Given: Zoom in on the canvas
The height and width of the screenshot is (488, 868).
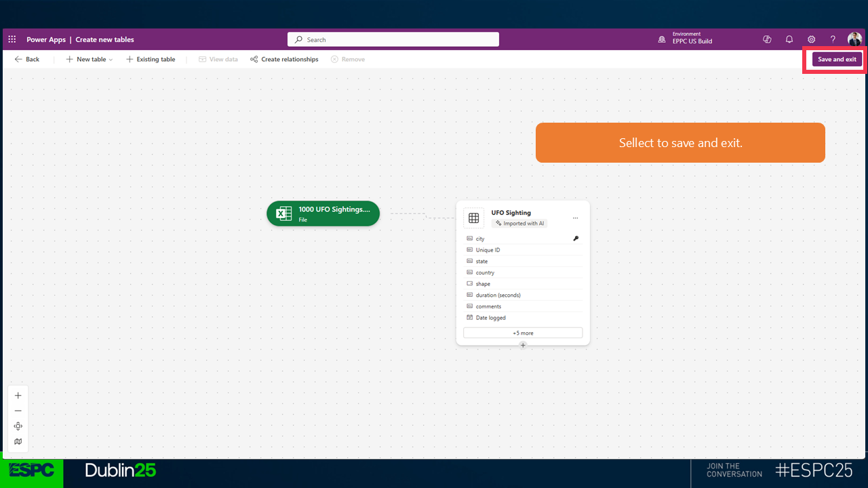Looking at the screenshot, I should (x=18, y=396).
